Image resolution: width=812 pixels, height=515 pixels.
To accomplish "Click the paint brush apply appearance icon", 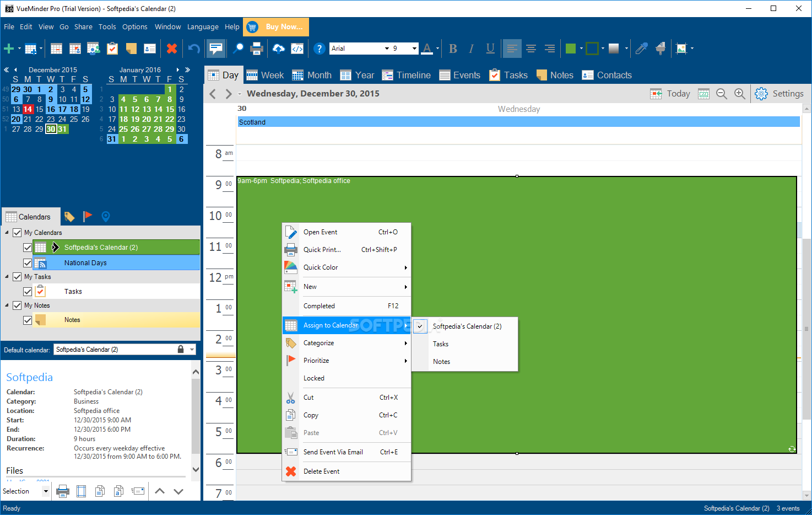I will click(x=661, y=49).
